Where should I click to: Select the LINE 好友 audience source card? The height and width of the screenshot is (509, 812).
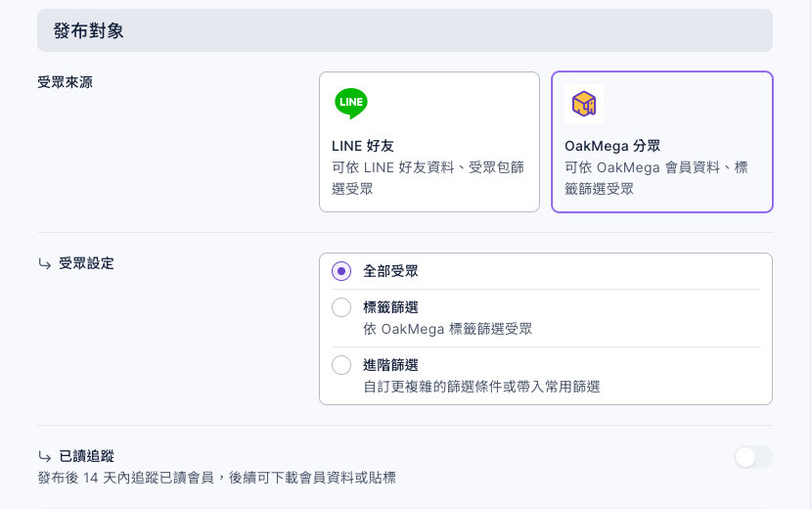(x=429, y=142)
